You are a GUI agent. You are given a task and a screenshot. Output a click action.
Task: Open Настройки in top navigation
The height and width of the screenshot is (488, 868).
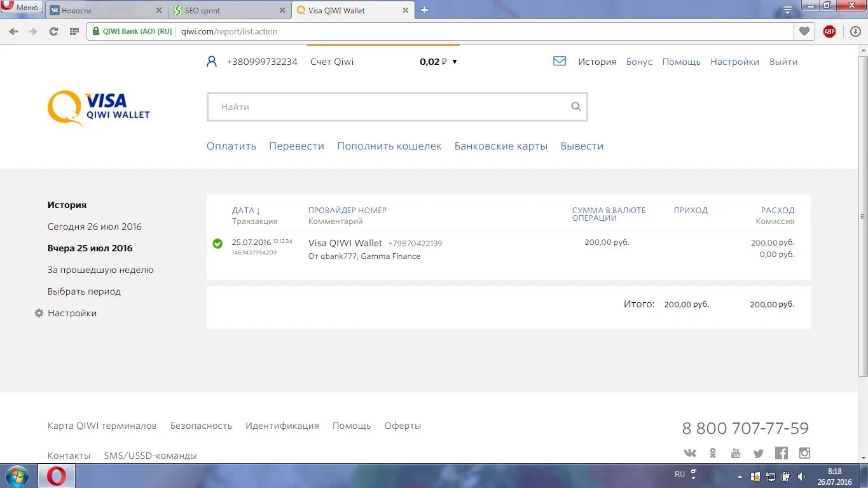point(734,62)
